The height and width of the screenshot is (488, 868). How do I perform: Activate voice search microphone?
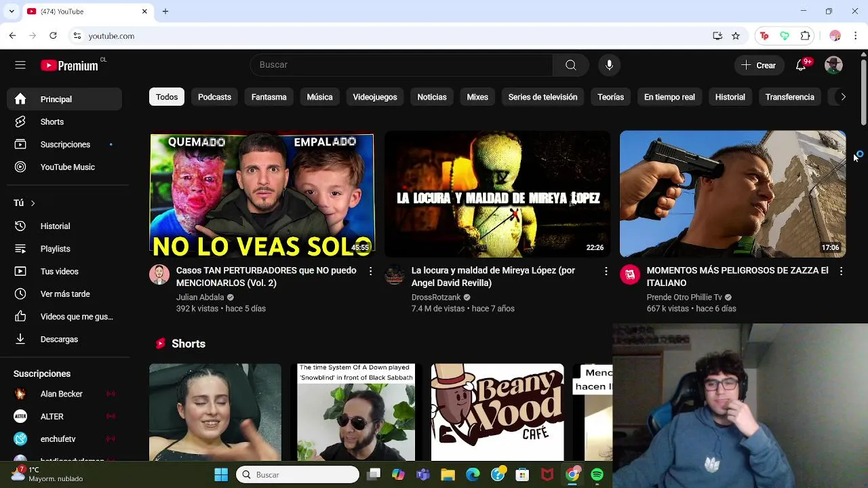click(x=609, y=65)
